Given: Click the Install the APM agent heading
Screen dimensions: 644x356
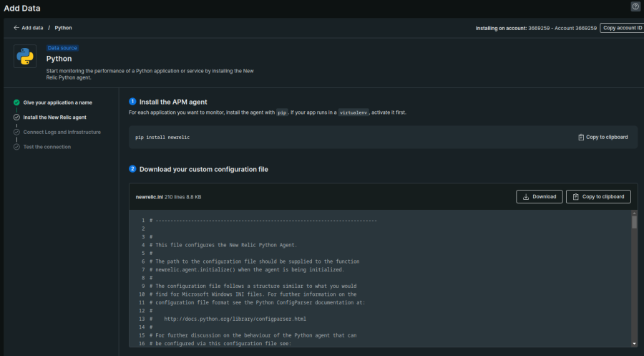Looking at the screenshot, I should (173, 102).
